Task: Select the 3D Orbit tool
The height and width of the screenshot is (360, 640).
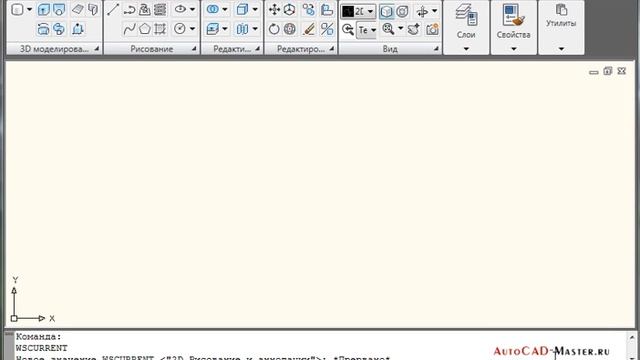Action: [x=422, y=11]
